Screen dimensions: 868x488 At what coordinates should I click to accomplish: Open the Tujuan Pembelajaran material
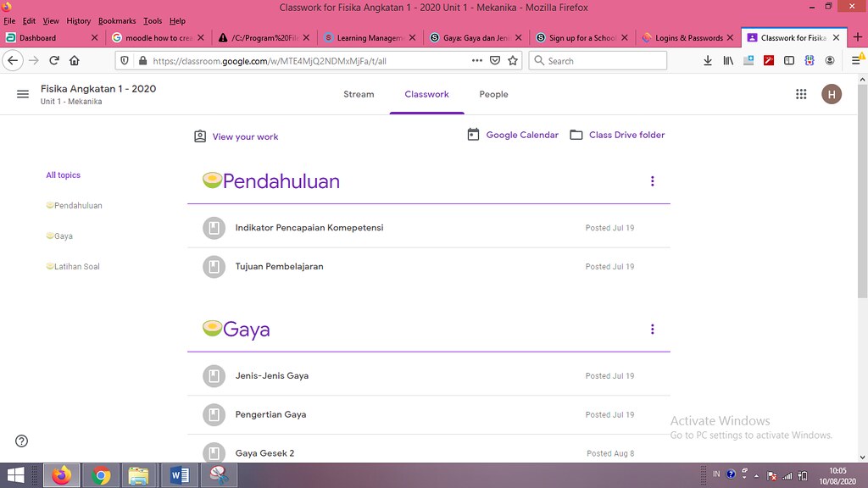point(428,267)
